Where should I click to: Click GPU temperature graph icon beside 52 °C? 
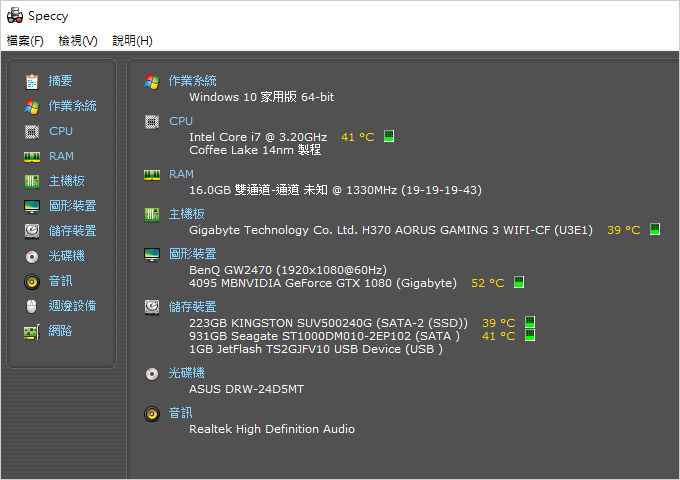point(519,282)
